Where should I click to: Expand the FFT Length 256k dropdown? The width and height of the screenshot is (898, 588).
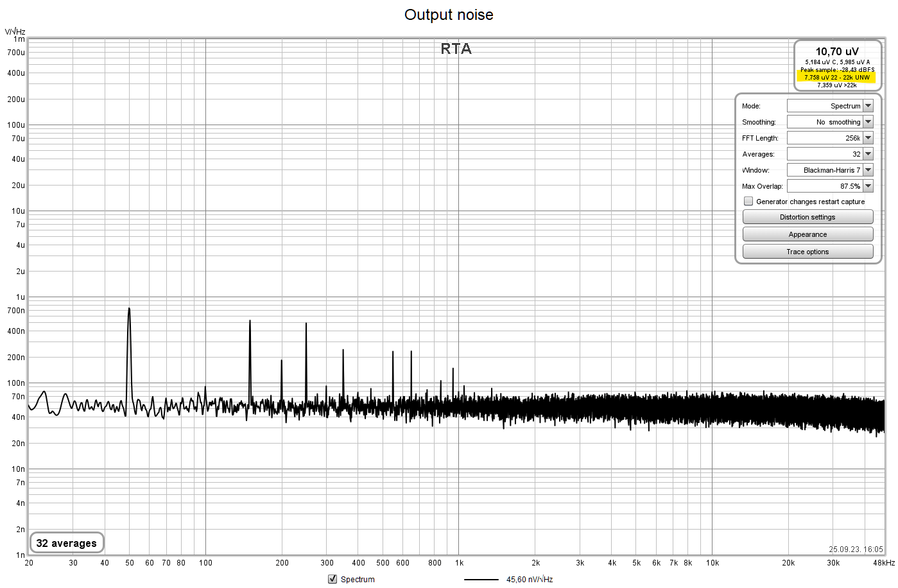tap(830, 138)
